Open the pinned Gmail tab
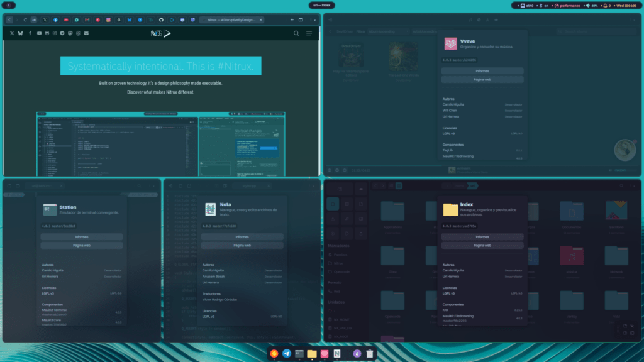This screenshot has width=644, height=362. pos(87,19)
